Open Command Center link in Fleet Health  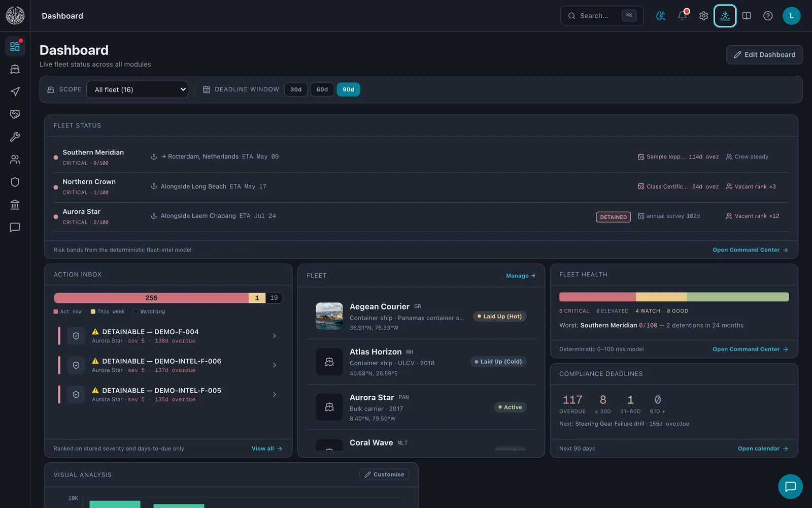[750, 350]
